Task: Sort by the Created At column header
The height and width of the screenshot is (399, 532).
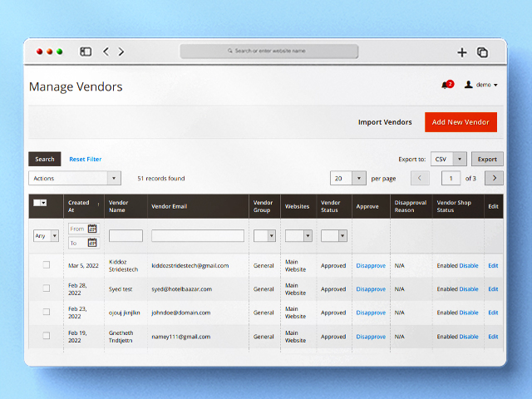Action: [x=80, y=206]
